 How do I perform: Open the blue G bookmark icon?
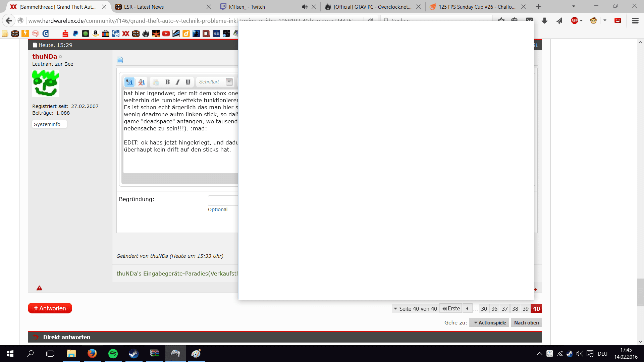(x=45, y=34)
